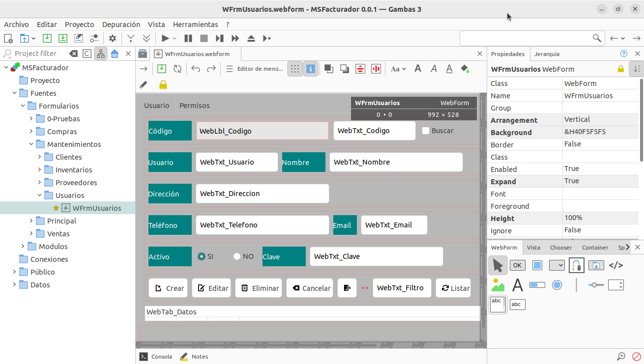Viewport: 644px width, 364px height.
Task: Click the underlined A font icon
Action: pyautogui.click(x=449, y=69)
